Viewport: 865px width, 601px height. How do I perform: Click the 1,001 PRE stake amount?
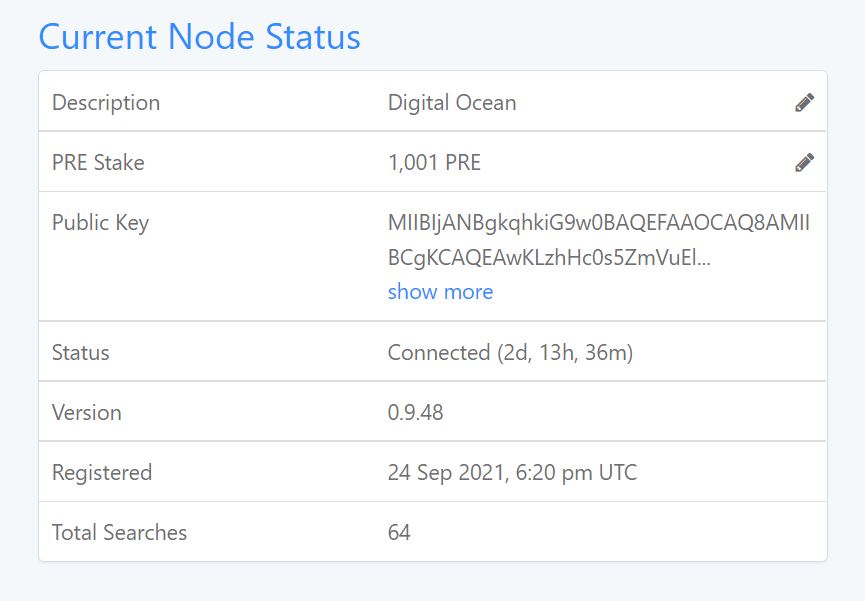pos(434,163)
